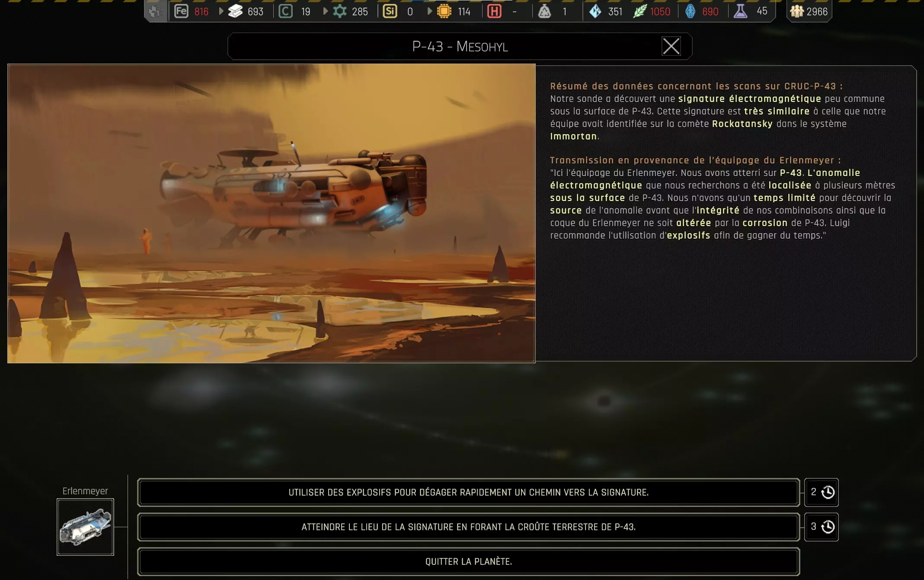Expand the iron to plates conversion arrow
The height and width of the screenshot is (580, 924).
[221, 11]
